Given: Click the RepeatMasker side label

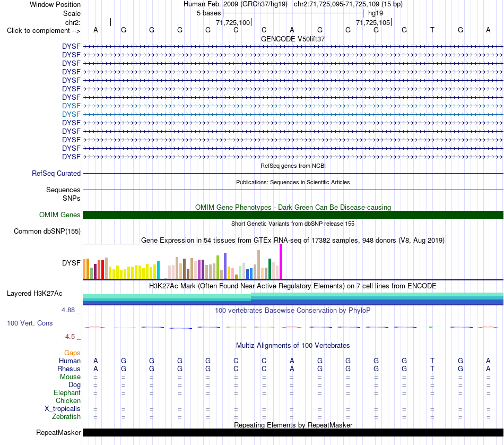Looking at the screenshot, I should (58, 432).
